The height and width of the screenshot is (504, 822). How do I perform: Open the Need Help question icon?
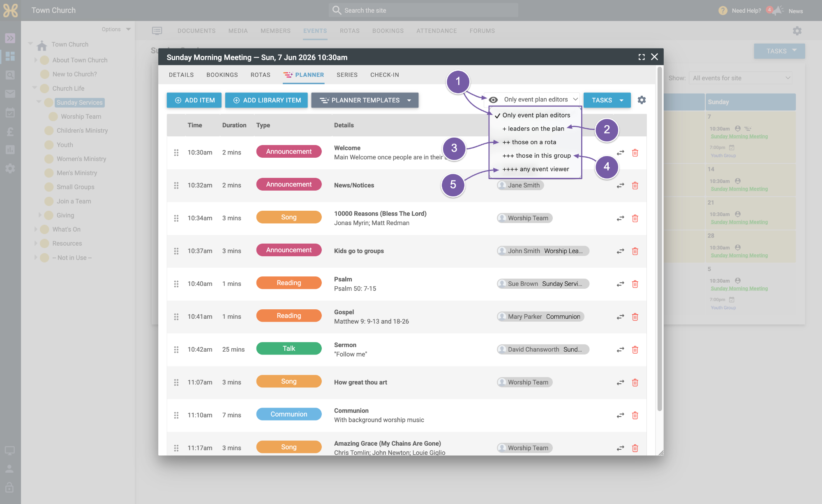click(723, 11)
